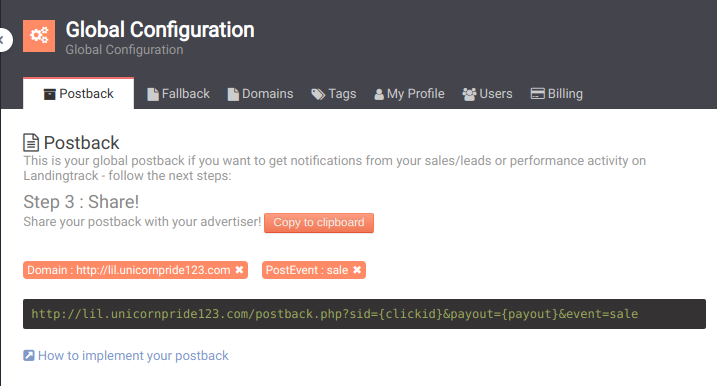Collapse sidebar with left arrow circle

coord(5,40)
